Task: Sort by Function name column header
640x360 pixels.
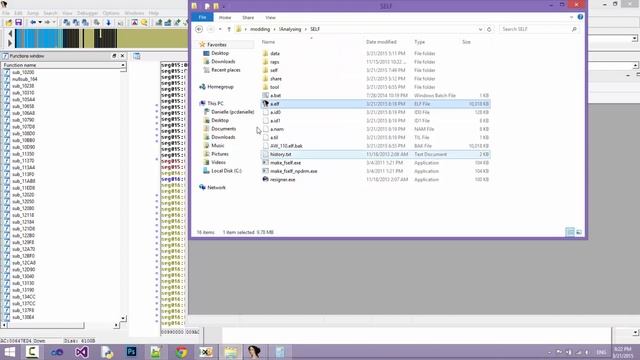Action: (63, 65)
